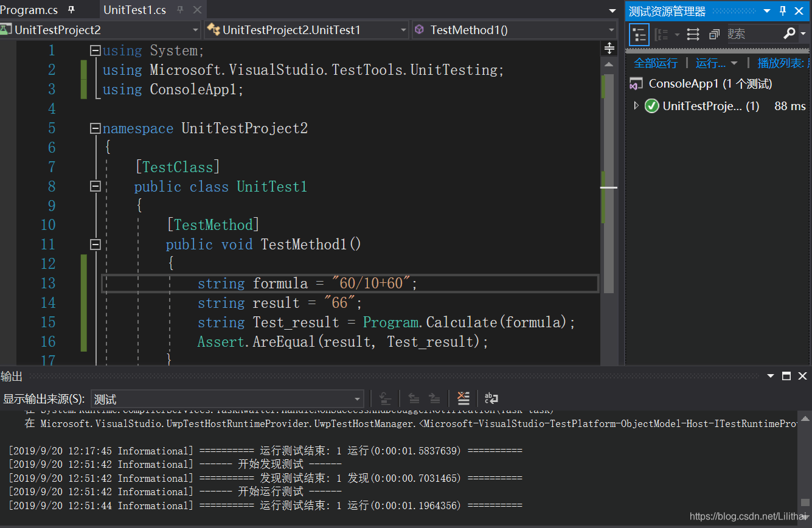Pin the Test Explorer panel
This screenshot has height=528, width=812.
tap(783, 10)
